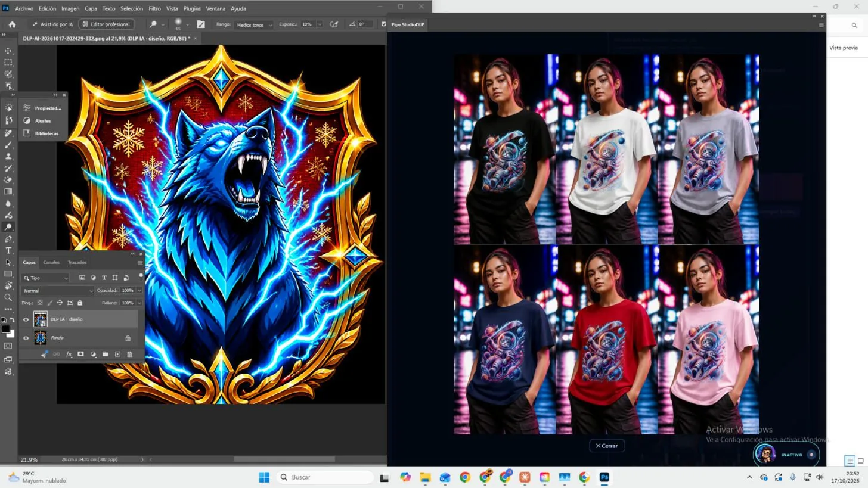This screenshot has height=488, width=868.
Task: Activate the Pen tool
Action: [x=8, y=239]
